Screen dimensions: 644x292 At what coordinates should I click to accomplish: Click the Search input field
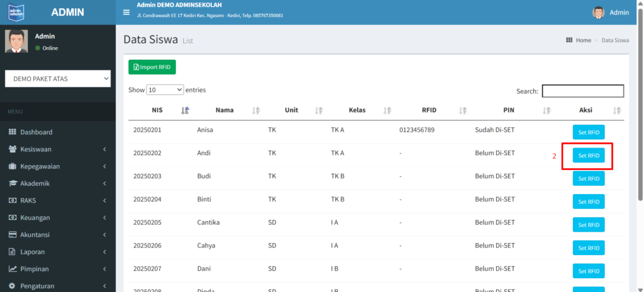click(x=582, y=91)
